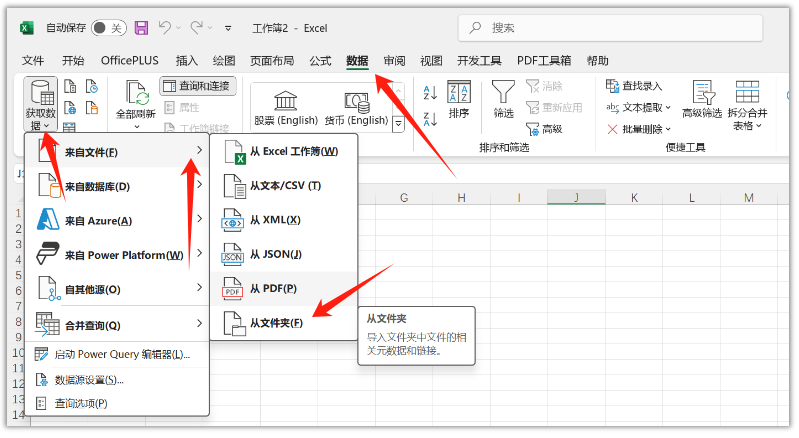Viewport: 799px width, 438px height.
Task: Select column J header
Action: point(576,197)
